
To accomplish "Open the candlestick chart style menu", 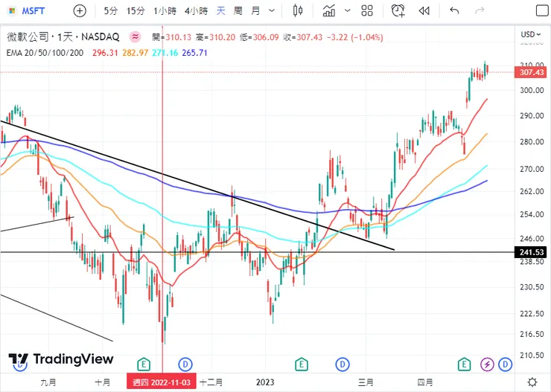I will [298, 11].
